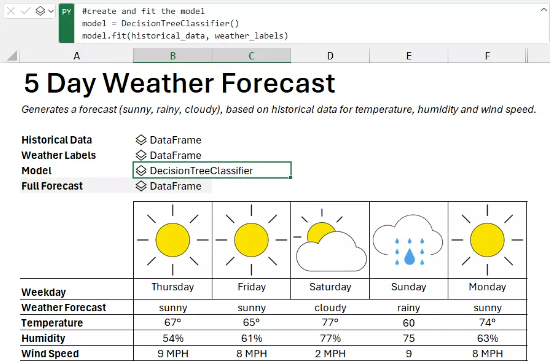Open the Full Forecast DataFrame card icon
This screenshot has width=550, height=361.
pos(141,186)
